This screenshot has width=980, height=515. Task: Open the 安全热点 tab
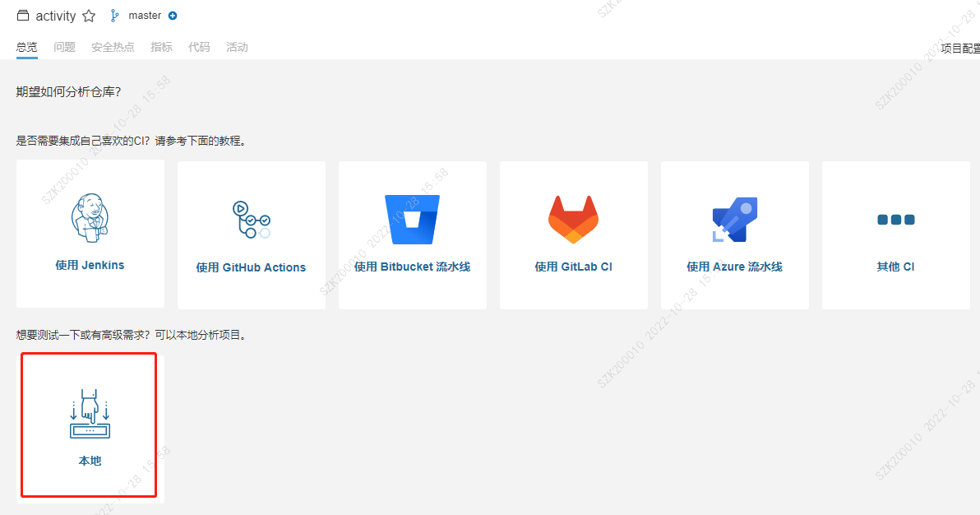(113, 47)
